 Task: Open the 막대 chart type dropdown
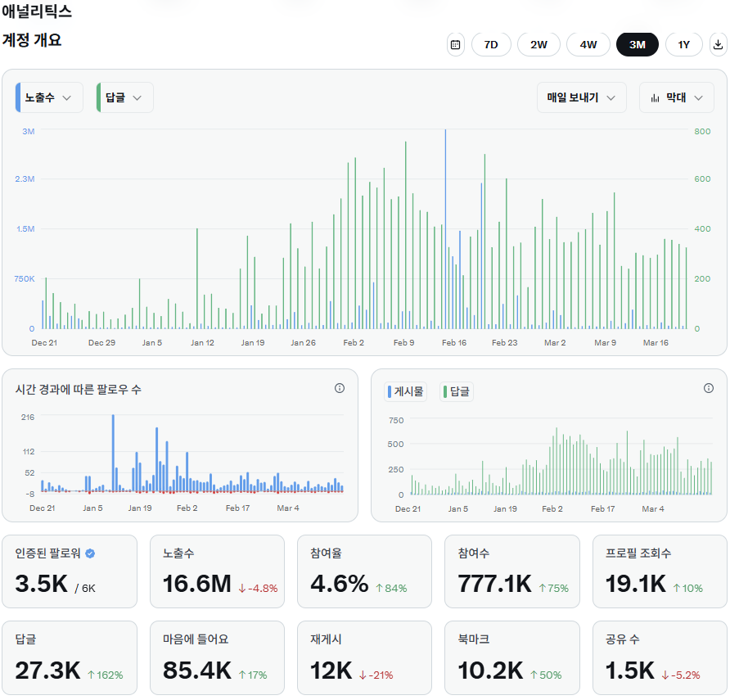677,97
